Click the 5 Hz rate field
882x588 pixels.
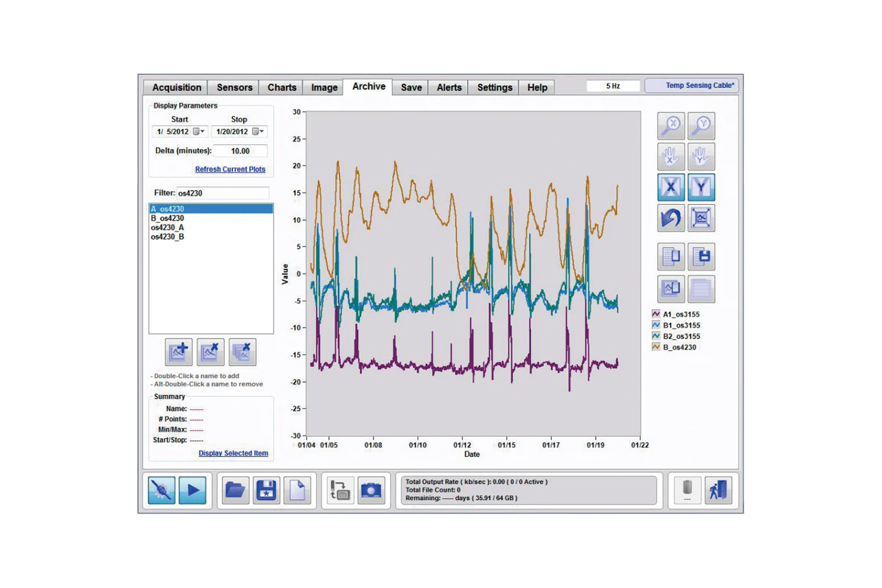point(613,86)
